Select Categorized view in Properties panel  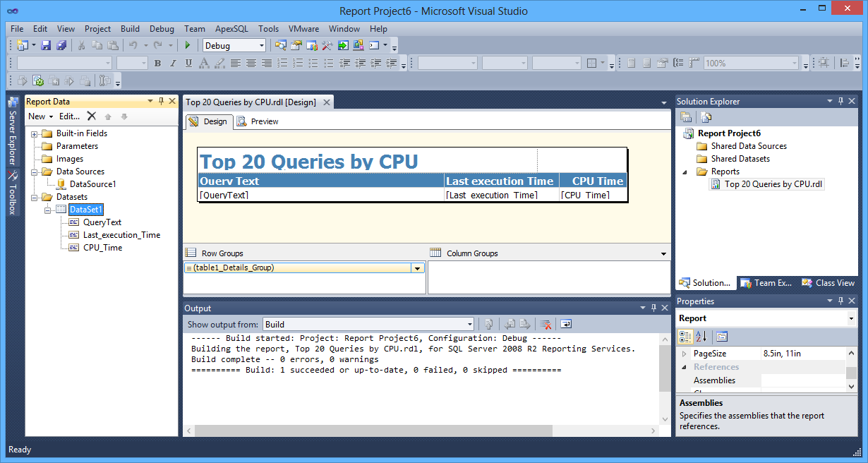coord(685,336)
